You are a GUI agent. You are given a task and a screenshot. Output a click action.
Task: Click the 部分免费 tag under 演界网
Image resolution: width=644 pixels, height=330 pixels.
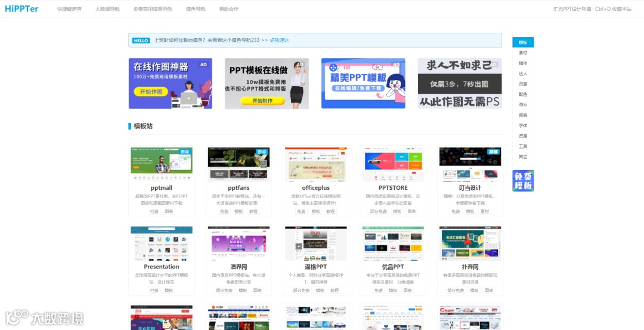224,290
